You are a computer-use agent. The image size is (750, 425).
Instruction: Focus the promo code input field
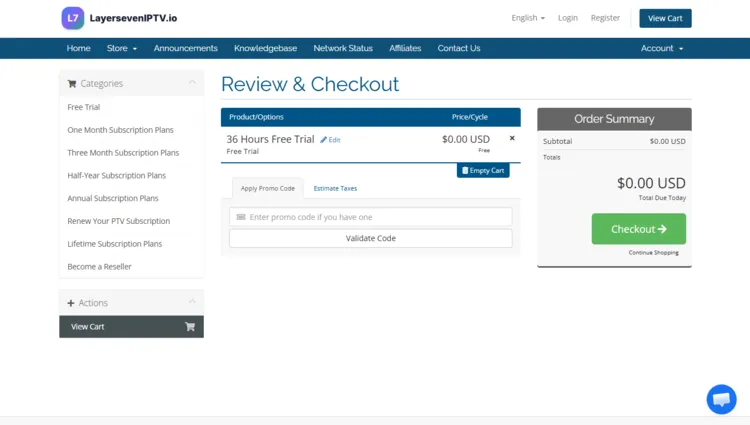(x=371, y=217)
